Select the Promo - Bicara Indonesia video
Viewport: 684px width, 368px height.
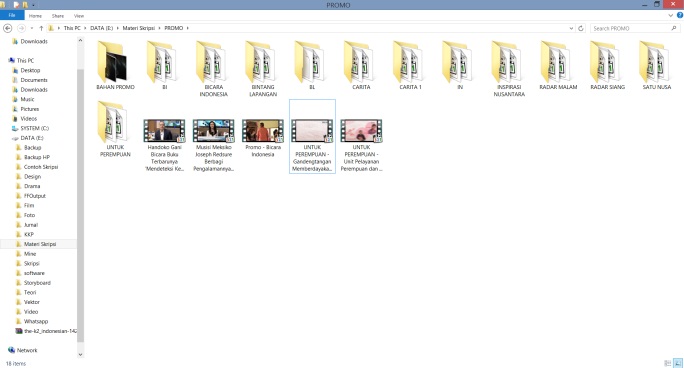[x=263, y=138]
